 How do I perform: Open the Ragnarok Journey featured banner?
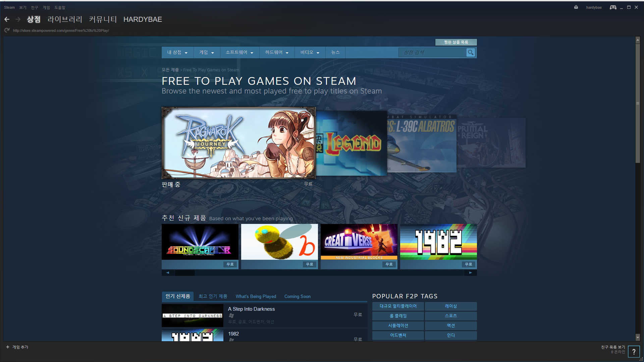[239, 143]
